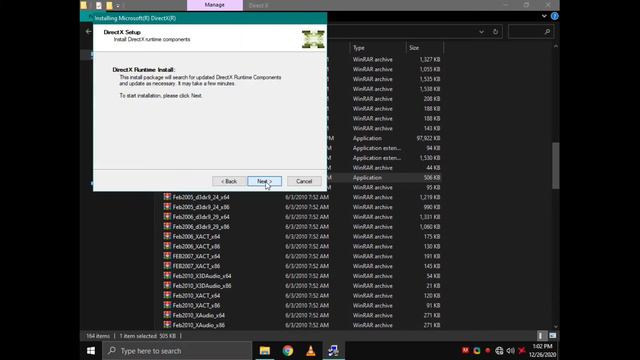Image resolution: width=640 pixels, height=360 pixels.
Task: Open VLC media player from the taskbar
Action: tap(311, 351)
